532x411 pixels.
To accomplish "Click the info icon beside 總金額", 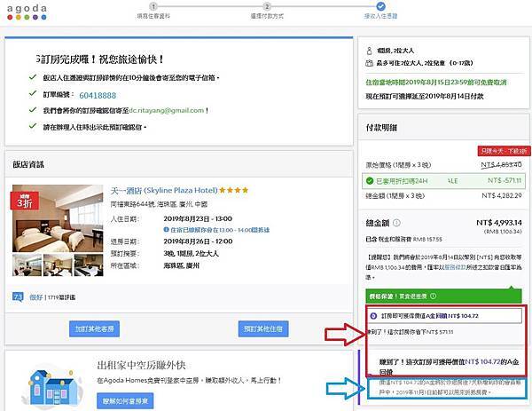I will click(x=396, y=223).
